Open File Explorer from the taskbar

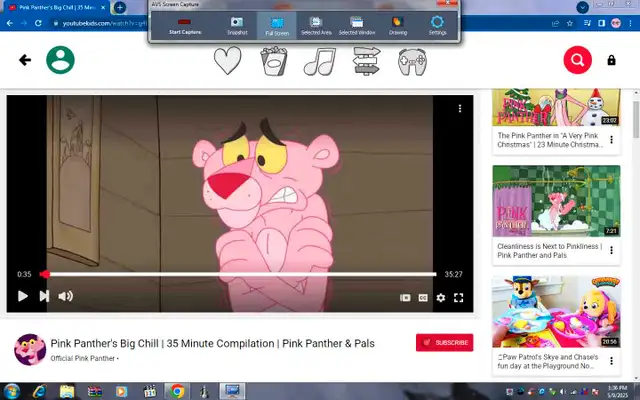point(67,391)
